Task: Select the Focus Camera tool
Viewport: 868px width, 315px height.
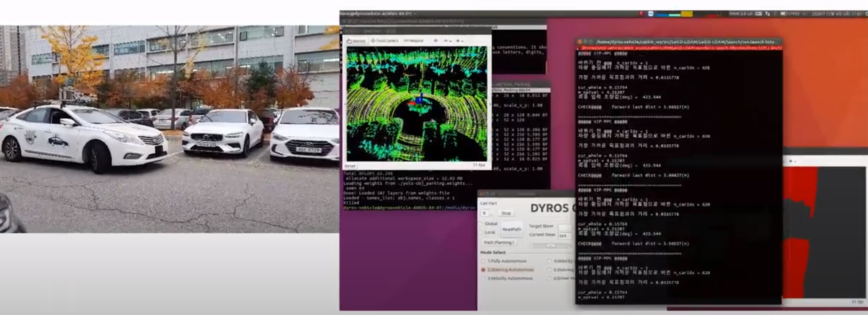Action: pos(385,41)
